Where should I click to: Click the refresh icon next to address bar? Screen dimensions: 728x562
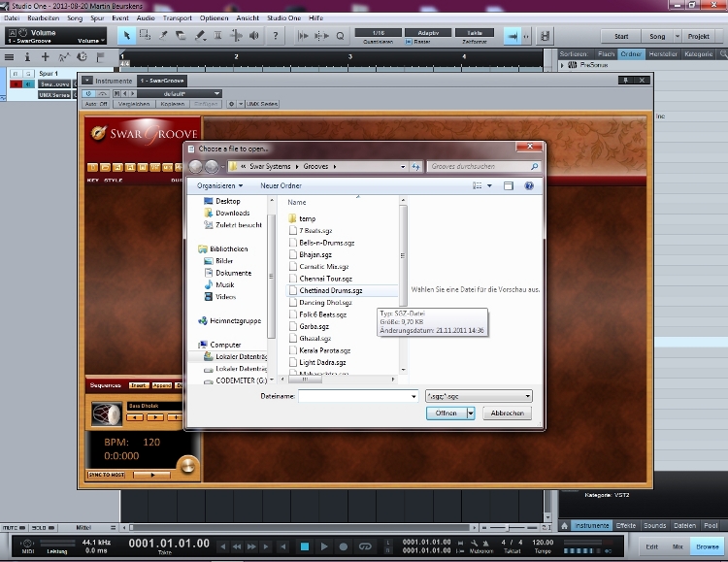click(415, 166)
